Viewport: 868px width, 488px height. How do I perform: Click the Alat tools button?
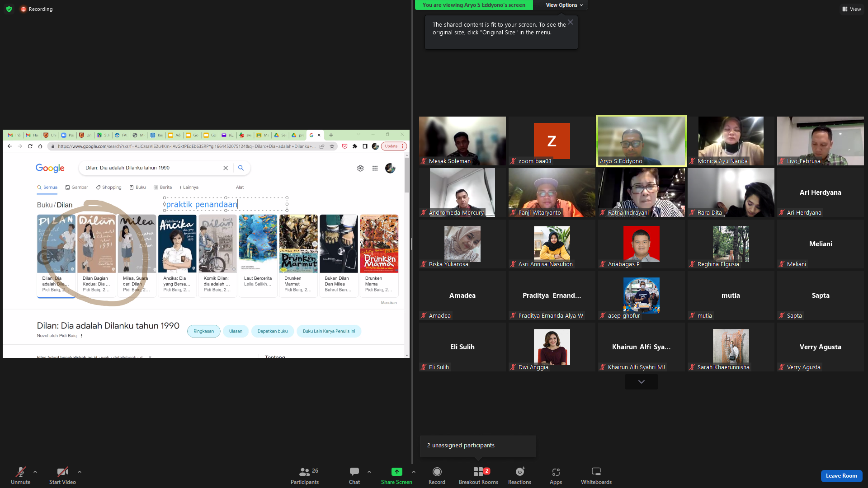coord(240,188)
